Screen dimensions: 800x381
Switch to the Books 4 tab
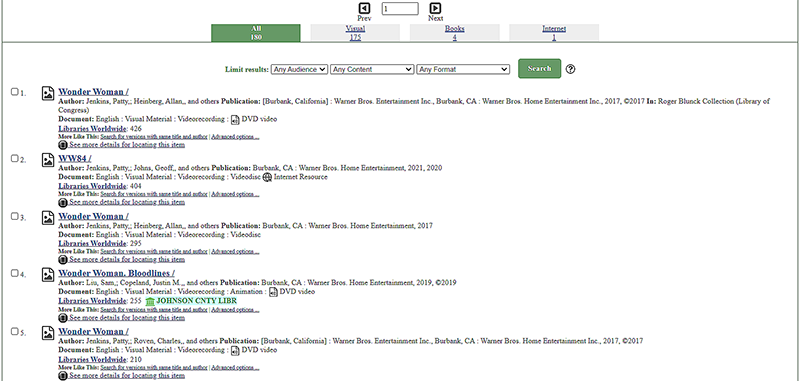point(455,33)
